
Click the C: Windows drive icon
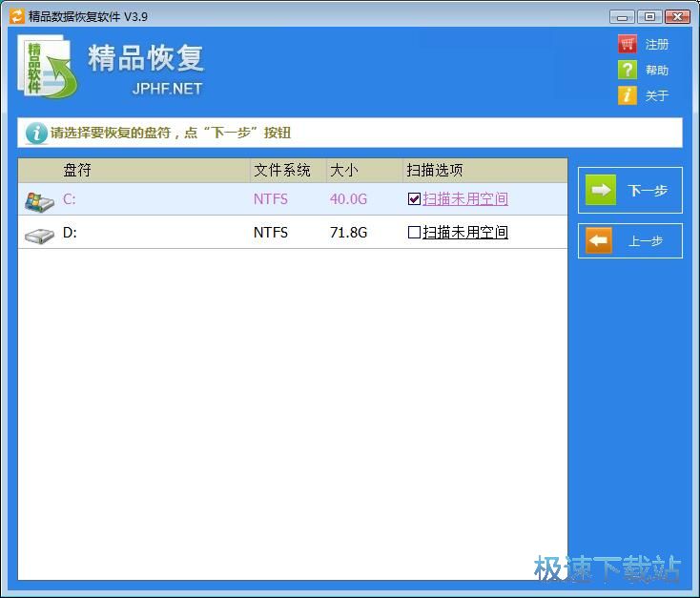pos(39,202)
